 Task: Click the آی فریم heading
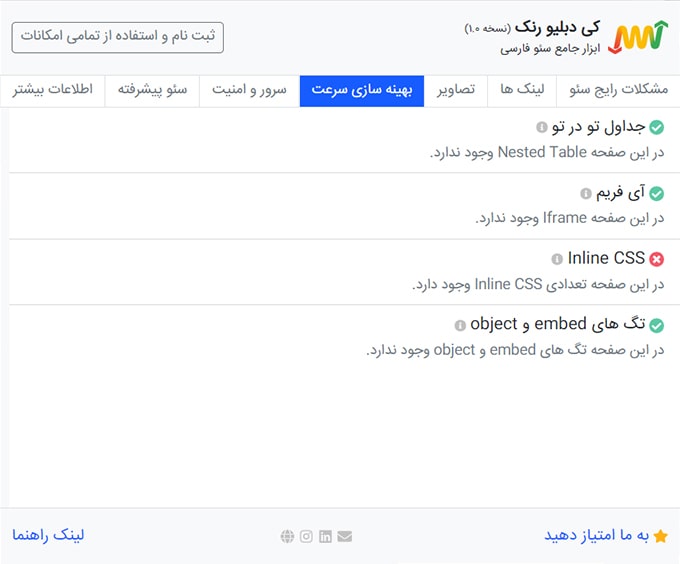(621, 193)
